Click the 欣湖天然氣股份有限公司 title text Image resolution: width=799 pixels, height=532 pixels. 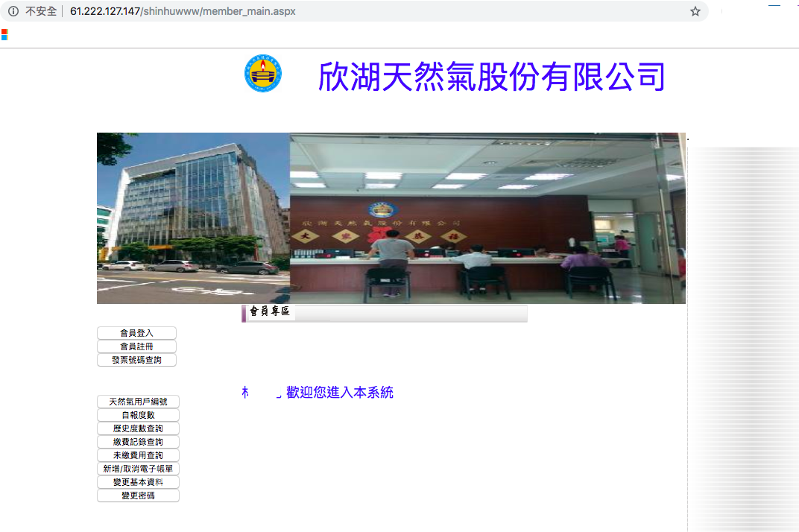492,77
